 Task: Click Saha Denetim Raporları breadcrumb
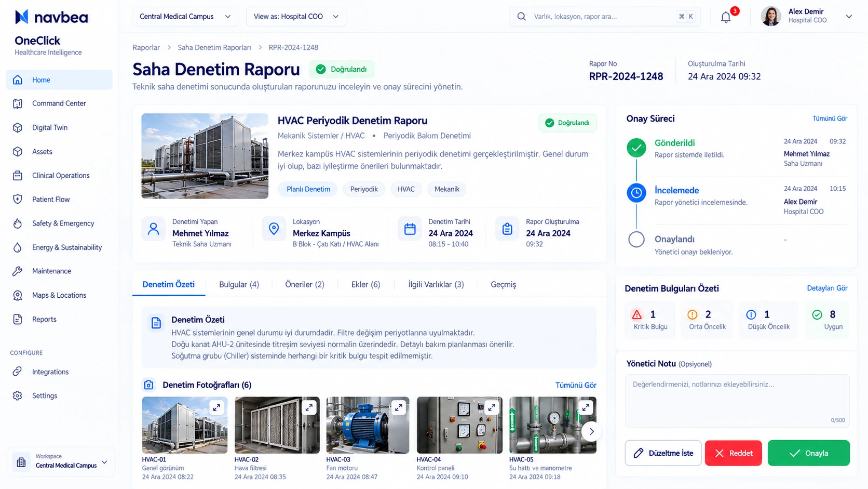coord(214,47)
